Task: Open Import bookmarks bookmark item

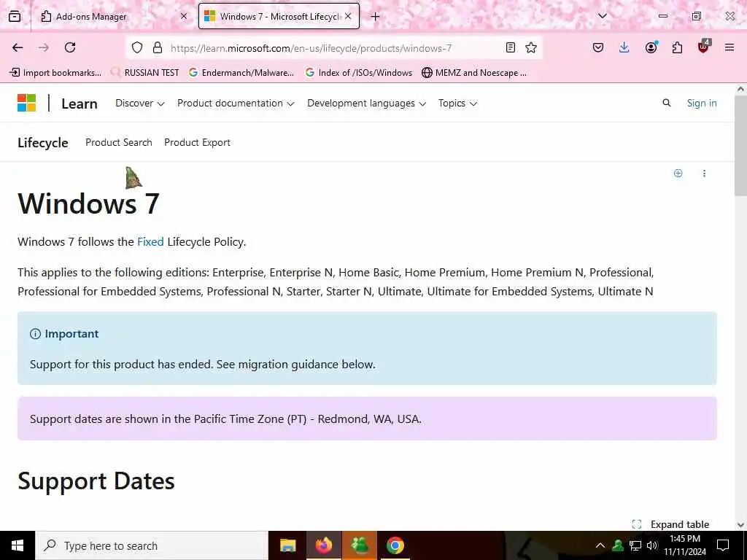Action: pos(55,72)
